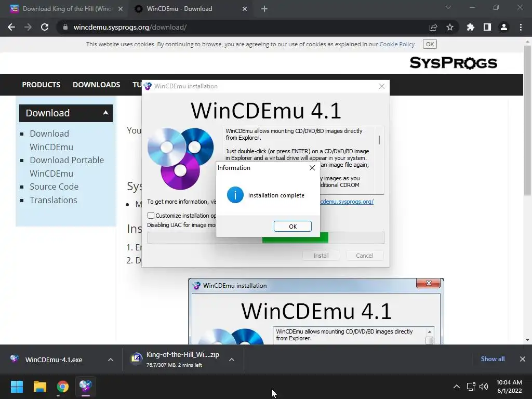Click the Chrome taskbar icon
The image size is (532, 399).
point(62,387)
